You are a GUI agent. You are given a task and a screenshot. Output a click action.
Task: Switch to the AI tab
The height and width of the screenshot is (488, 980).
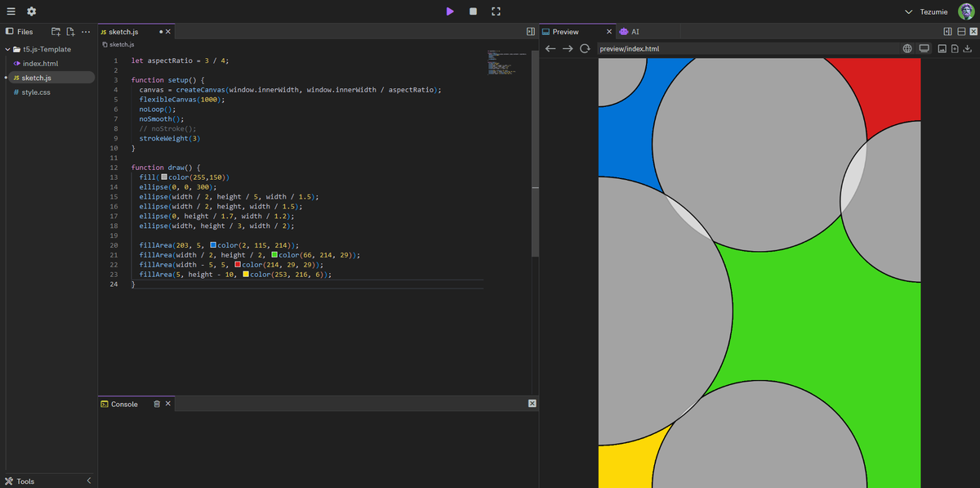tap(629, 32)
